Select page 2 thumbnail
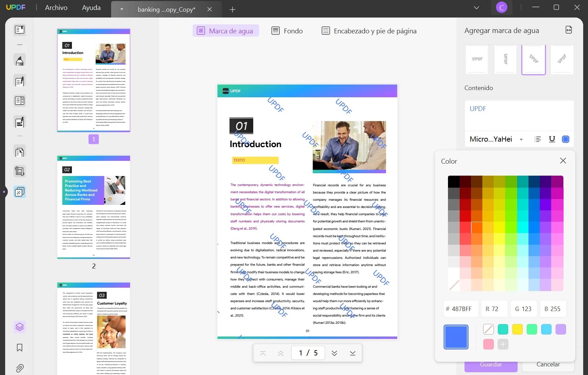 94,207
